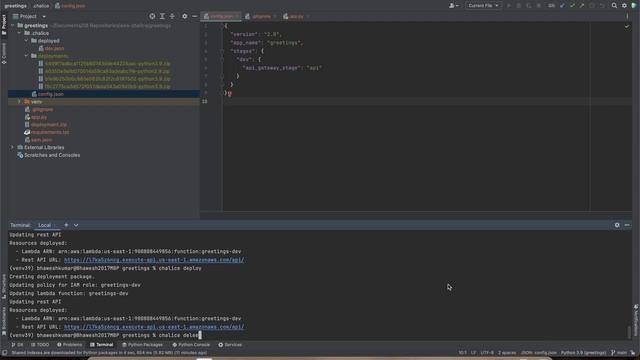Open Current File run configuration dropdown
The width and height of the screenshot is (640, 360).
point(483,6)
